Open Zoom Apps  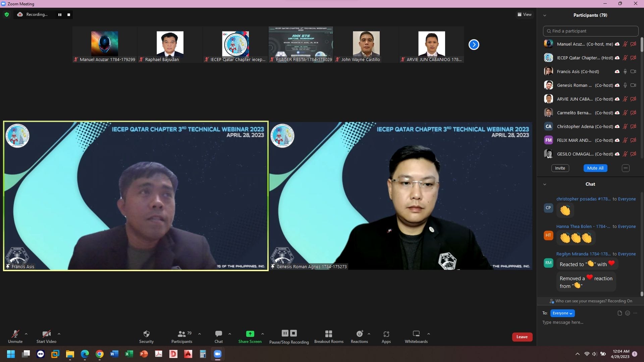pyautogui.click(x=386, y=337)
